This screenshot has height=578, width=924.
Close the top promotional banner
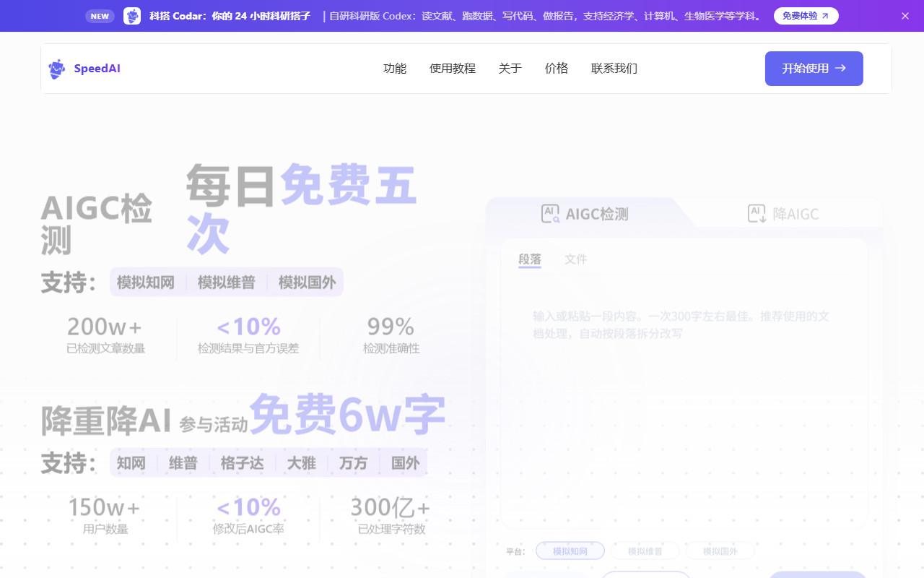pos(905,16)
